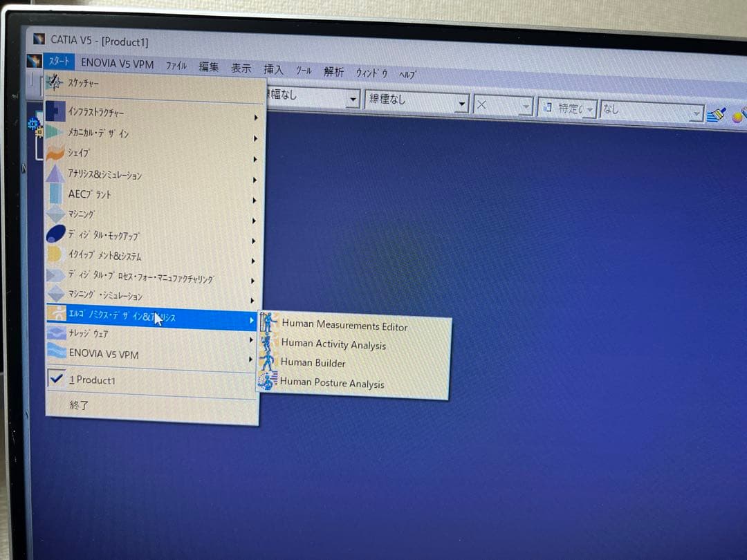Viewport: 747px width, 560px height.
Task: Open the 線幅なし line width dropdown
Action: pos(354,99)
